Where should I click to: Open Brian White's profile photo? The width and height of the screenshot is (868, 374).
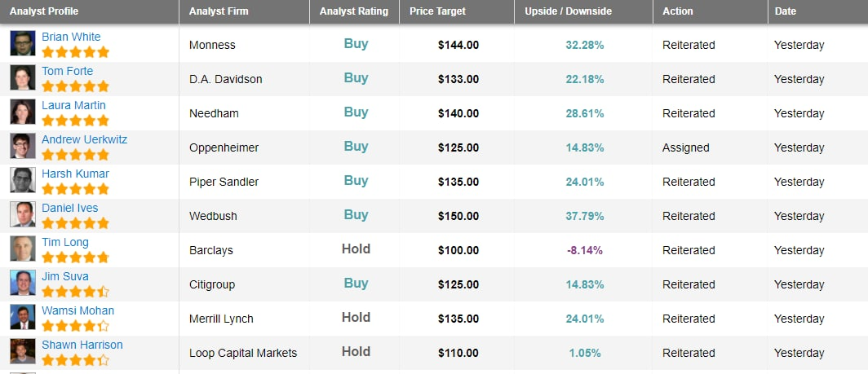coord(23,44)
